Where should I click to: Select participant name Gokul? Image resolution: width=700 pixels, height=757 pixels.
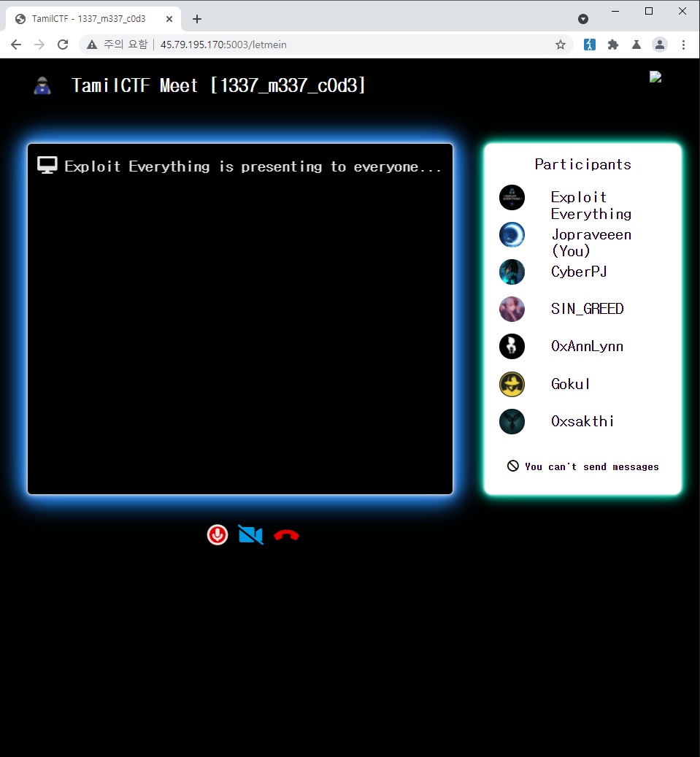pyautogui.click(x=570, y=384)
